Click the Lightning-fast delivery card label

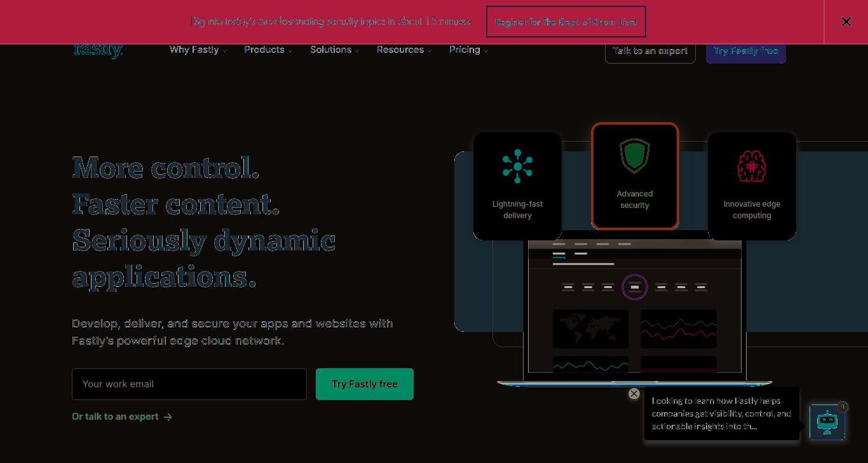[x=517, y=210]
